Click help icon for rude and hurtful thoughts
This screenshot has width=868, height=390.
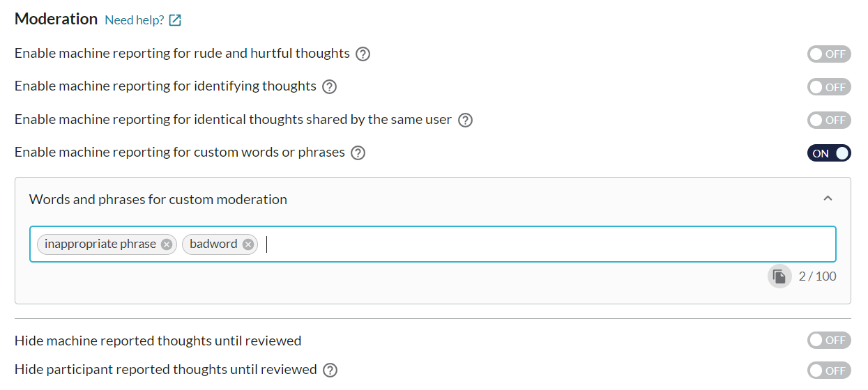(363, 54)
